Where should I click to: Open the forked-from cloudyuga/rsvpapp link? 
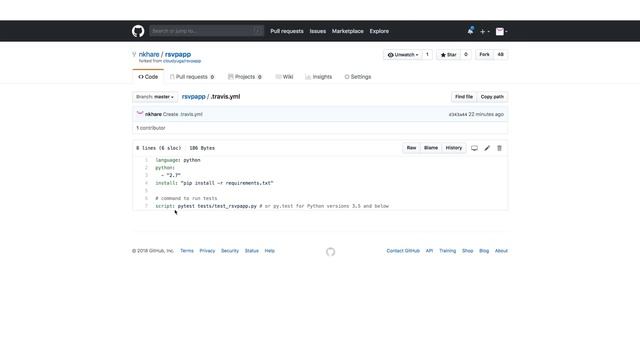pyautogui.click(x=182, y=61)
